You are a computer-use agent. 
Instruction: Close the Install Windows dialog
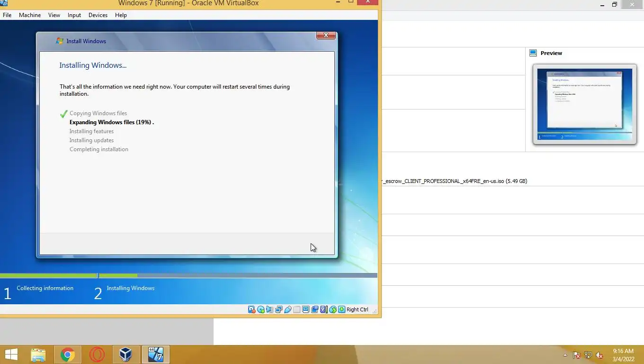[x=326, y=36]
